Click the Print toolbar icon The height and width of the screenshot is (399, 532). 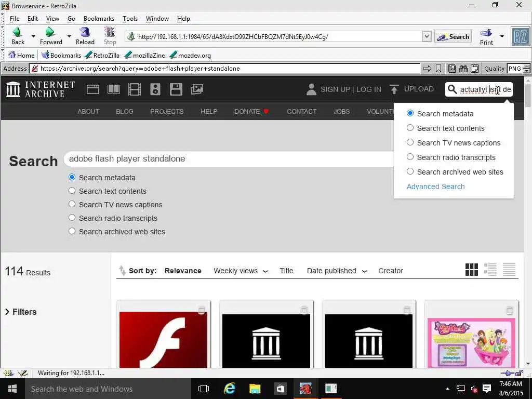[x=486, y=32]
